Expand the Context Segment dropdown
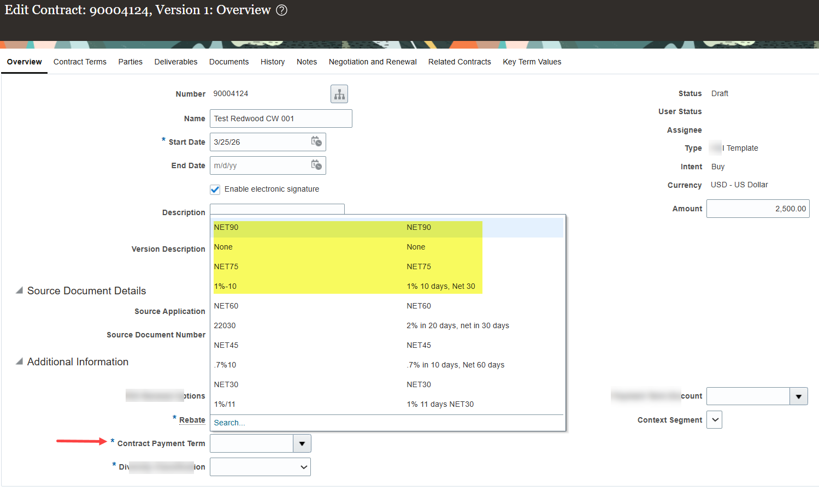This screenshot has height=504, width=819. click(x=714, y=420)
